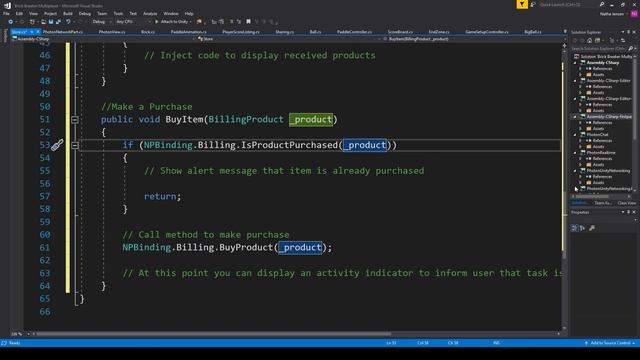Image resolution: width=640 pixels, height=360 pixels.
Task: Click the Navigate Backward toolbar icon
Action: (x=10, y=22)
